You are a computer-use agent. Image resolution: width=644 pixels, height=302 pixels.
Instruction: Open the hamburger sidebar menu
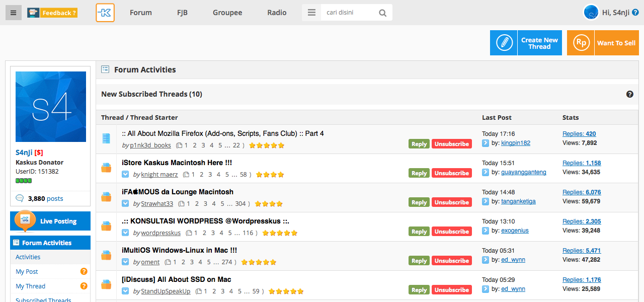14,13
